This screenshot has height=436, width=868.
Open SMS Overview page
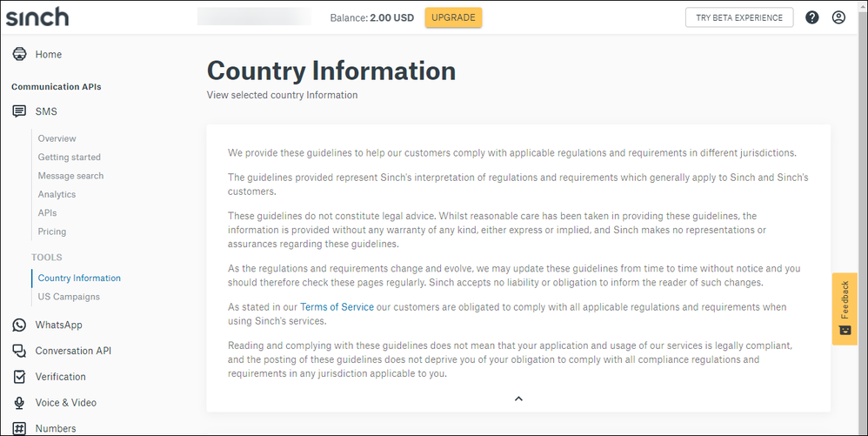[57, 138]
